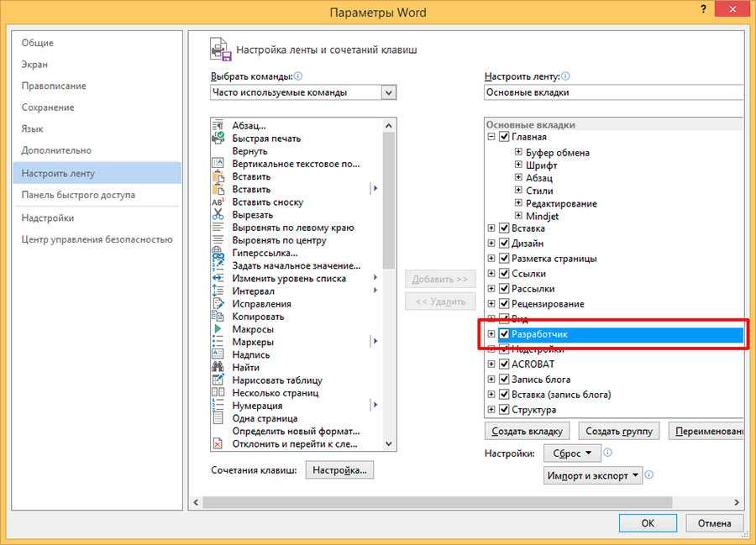Screen dimensions: 756x545
Task: Open the Сброс dropdown button
Action: (572, 453)
